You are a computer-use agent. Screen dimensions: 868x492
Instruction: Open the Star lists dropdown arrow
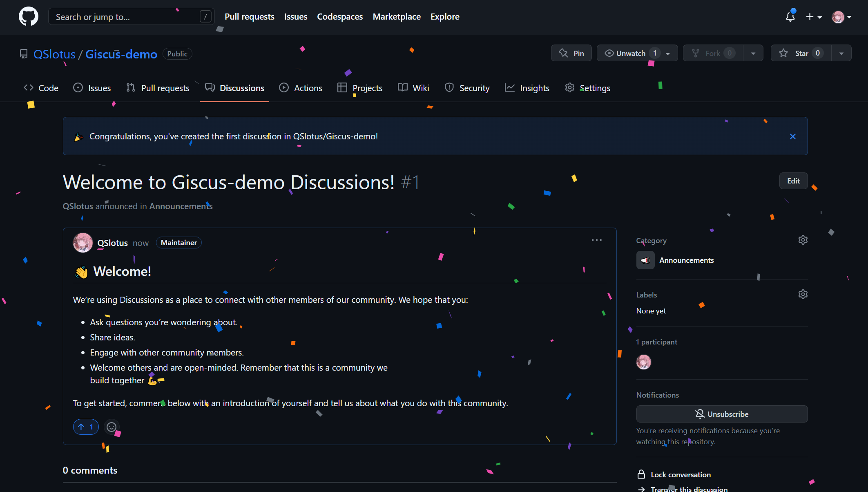(841, 54)
